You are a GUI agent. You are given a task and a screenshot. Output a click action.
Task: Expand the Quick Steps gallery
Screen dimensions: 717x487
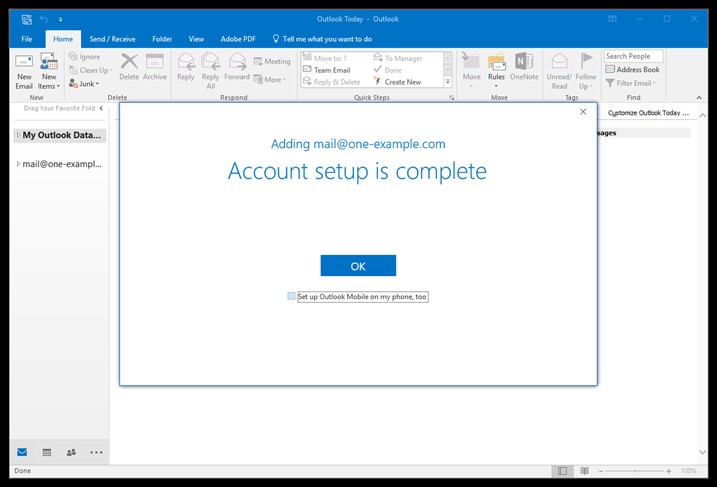click(448, 82)
